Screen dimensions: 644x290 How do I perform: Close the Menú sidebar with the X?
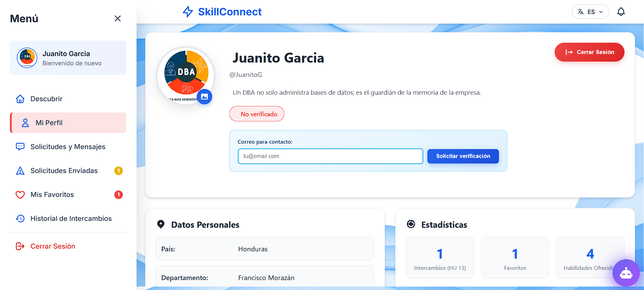click(x=118, y=18)
